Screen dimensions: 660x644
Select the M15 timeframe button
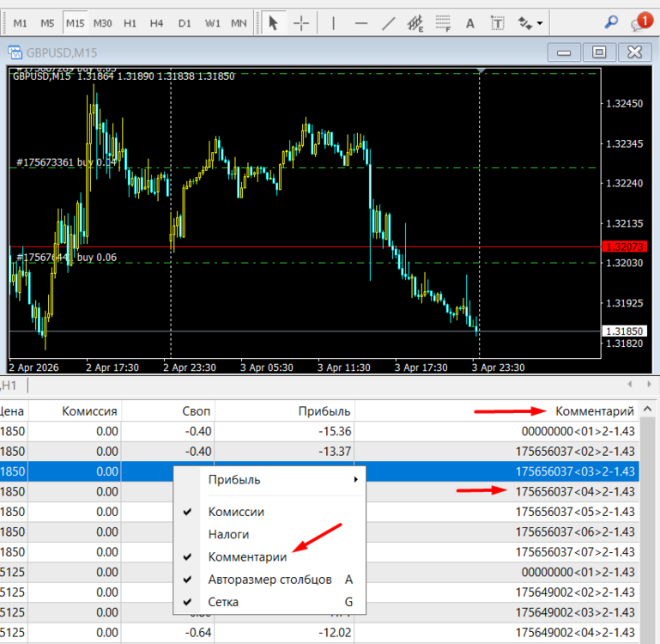point(75,23)
